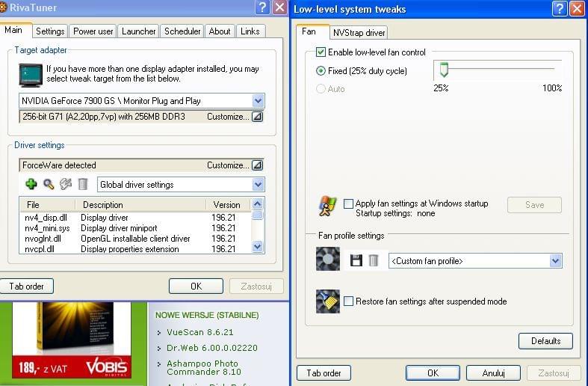Click OK in Low-level system tweaks
This screenshot has width=588, height=386.
(433, 373)
